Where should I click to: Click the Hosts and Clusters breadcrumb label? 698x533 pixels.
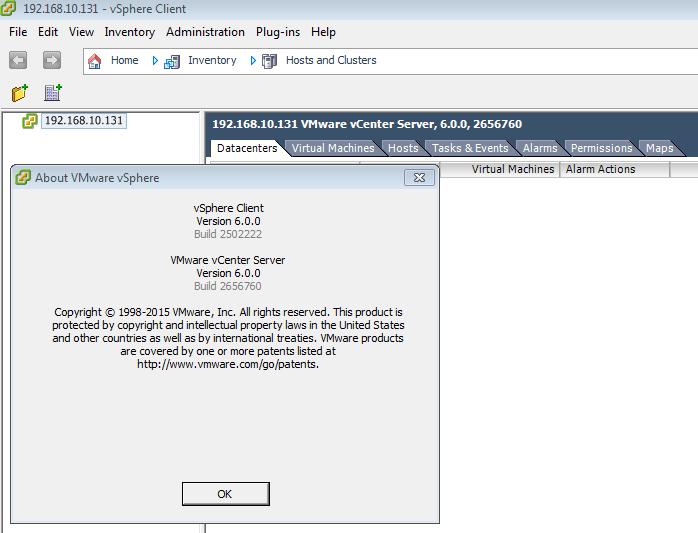click(x=331, y=60)
